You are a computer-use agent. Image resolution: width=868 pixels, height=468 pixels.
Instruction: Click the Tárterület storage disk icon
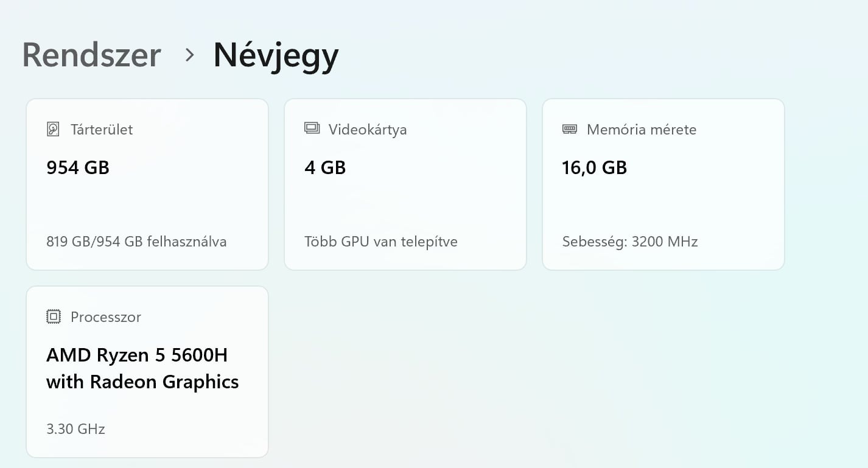[x=54, y=129]
